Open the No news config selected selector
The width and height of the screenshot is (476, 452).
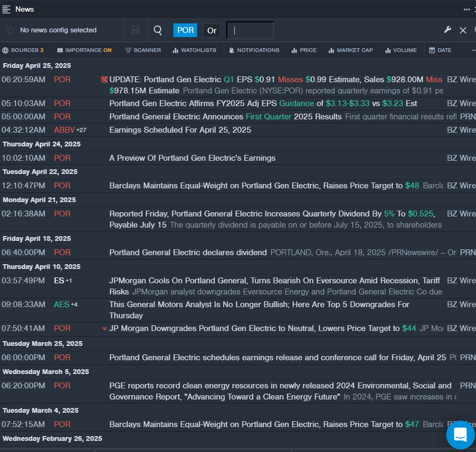point(58,30)
